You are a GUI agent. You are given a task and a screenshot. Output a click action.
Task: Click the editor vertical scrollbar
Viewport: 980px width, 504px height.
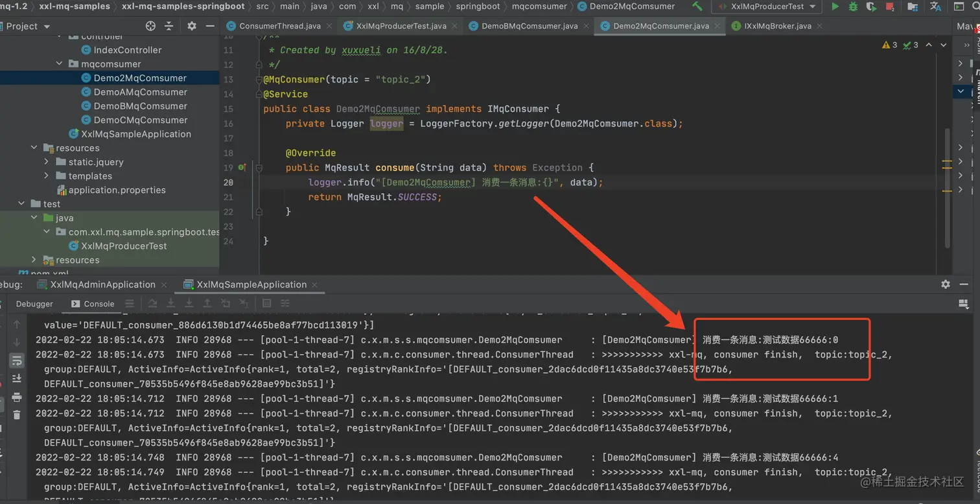click(x=947, y=188)
